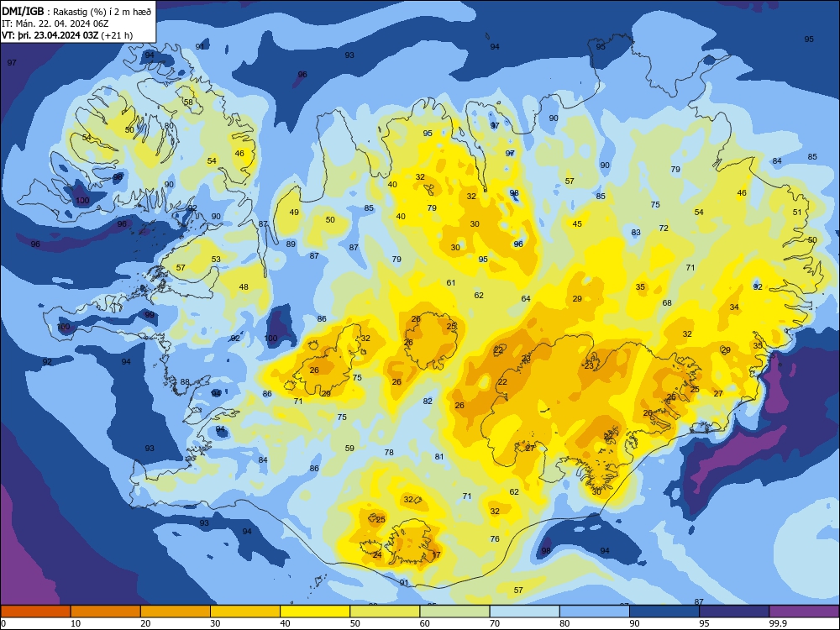
Task: Click the legend scale label '99.9'
Action: coord(777,623)
